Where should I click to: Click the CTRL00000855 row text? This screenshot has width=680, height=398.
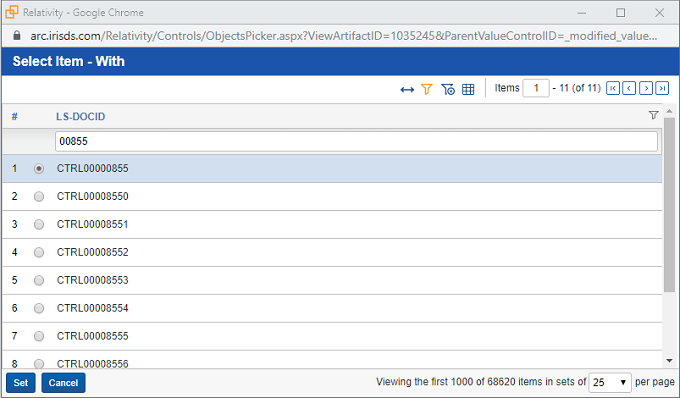(x=92, y=168)
